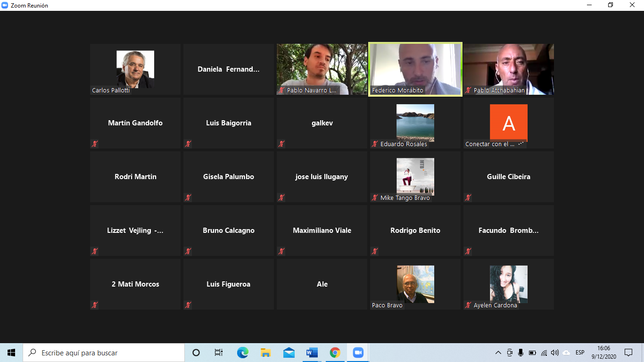The height and width of the screenshot is (362, 644).
Task: Open the Zoom window menu icon in the title bar
Action: tap(5, 5)
